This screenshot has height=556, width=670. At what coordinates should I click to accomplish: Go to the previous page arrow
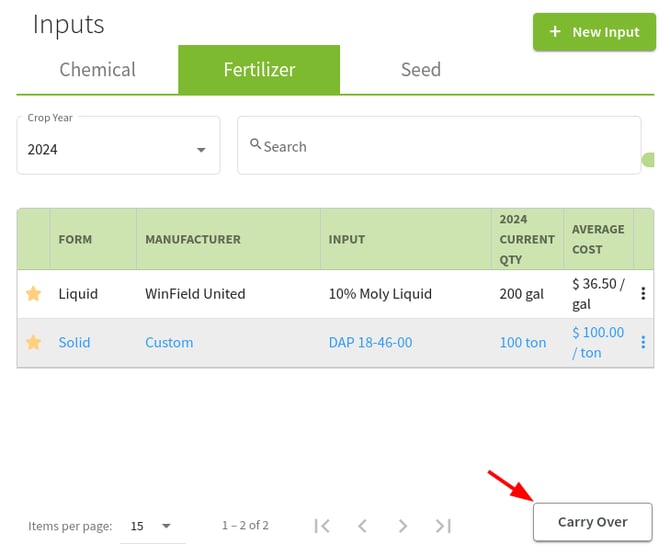(362, 525)
